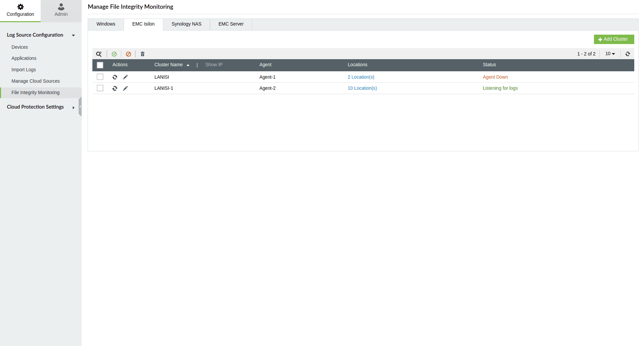Collapse Log Source Configuration section

(x=73, y=35)
